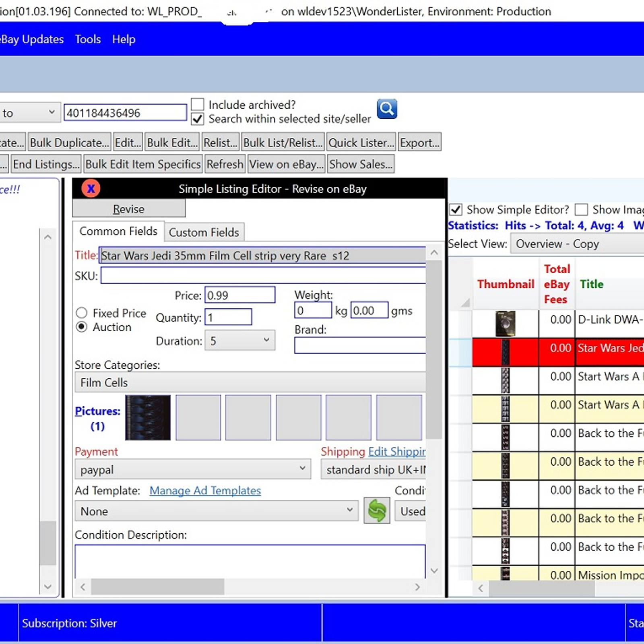Image resolution: width=644 pixels, height=644 pixels.
Task: Open the Quick Lister
Action: coord(361,142)
